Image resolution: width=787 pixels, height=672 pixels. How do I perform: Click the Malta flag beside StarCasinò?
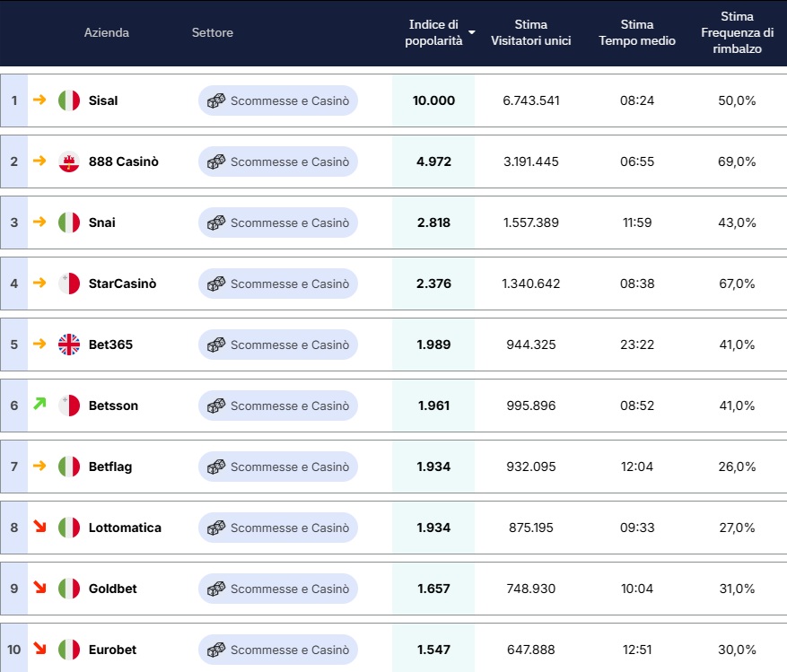coord(69,284)
